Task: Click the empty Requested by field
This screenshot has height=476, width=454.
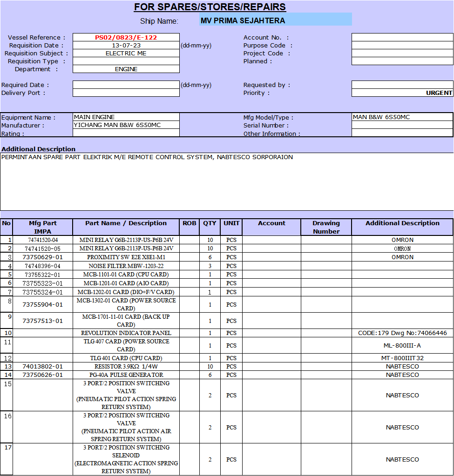Action: (x=402, y=85)
